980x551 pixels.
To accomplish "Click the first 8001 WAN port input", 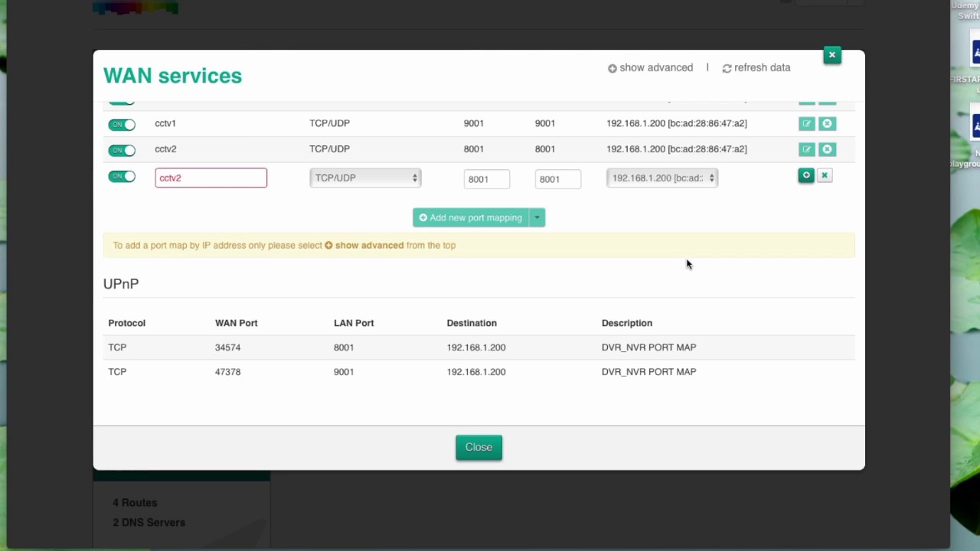I will click(486, 179).
